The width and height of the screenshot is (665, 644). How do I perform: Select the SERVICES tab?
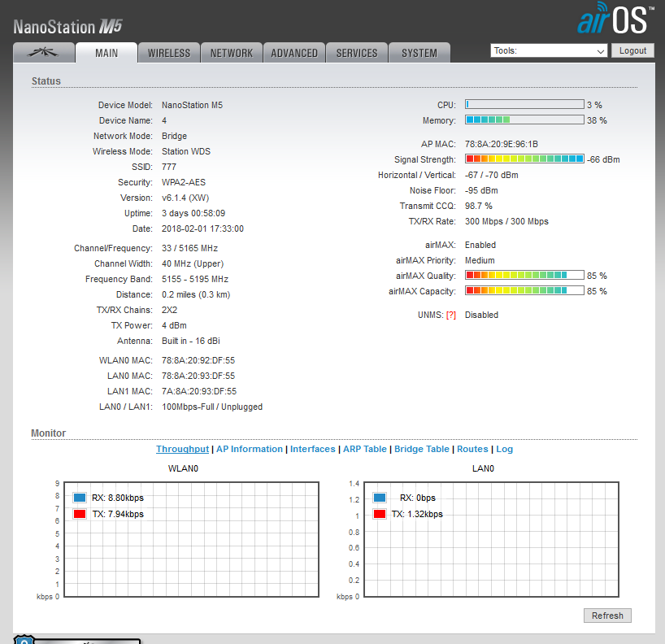(x=357, y=53)
